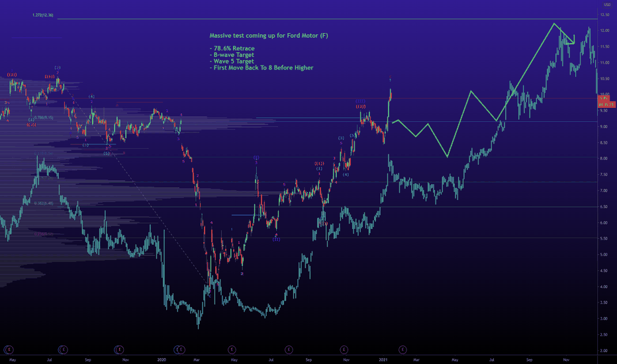Click the E earnings marker near November 2019
This screenshot has width=617, height=364.
point(119,349)
